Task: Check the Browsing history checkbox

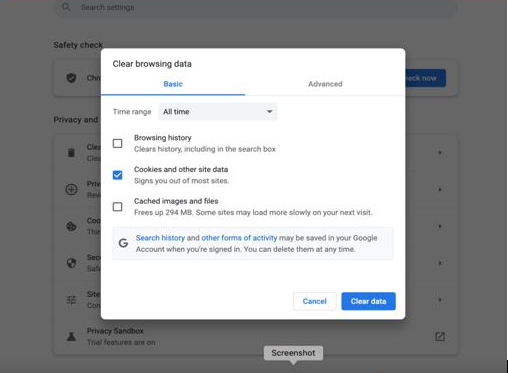Action: [x=117, y=144]
